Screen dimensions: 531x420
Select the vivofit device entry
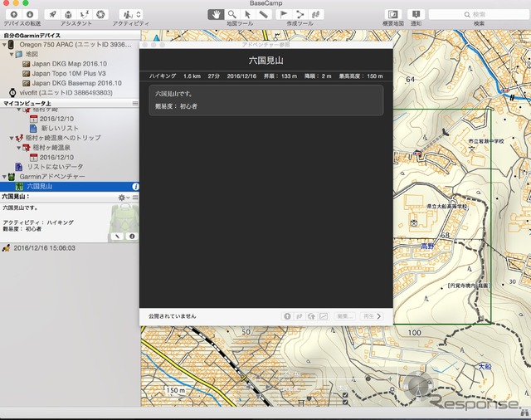click(66, 92)
